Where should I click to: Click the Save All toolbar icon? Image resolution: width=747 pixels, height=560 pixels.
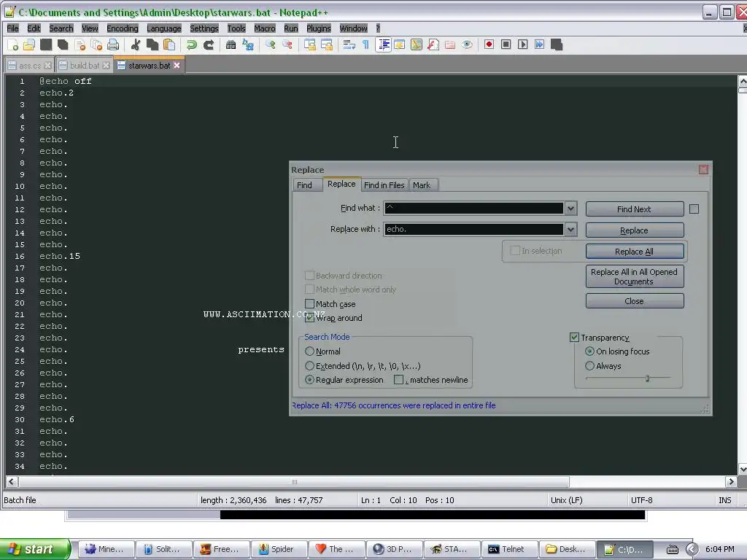pyautogui.click(x=63, y=44)
